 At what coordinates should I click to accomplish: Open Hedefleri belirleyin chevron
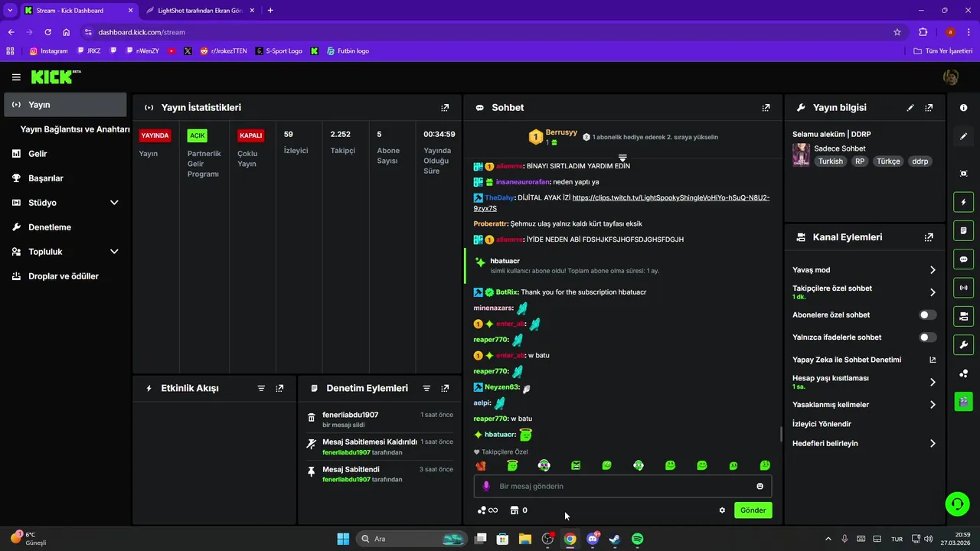tap(933, 444)
